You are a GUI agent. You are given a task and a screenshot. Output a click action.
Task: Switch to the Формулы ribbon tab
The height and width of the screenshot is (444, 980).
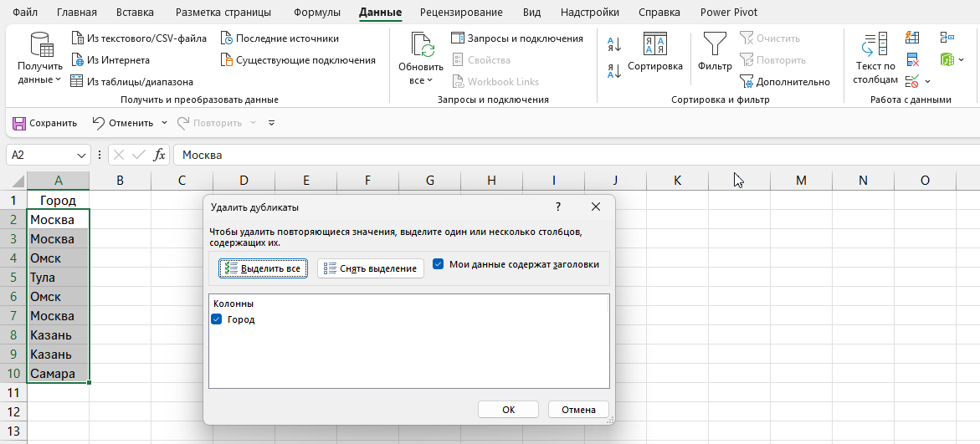tap(317, 13)
